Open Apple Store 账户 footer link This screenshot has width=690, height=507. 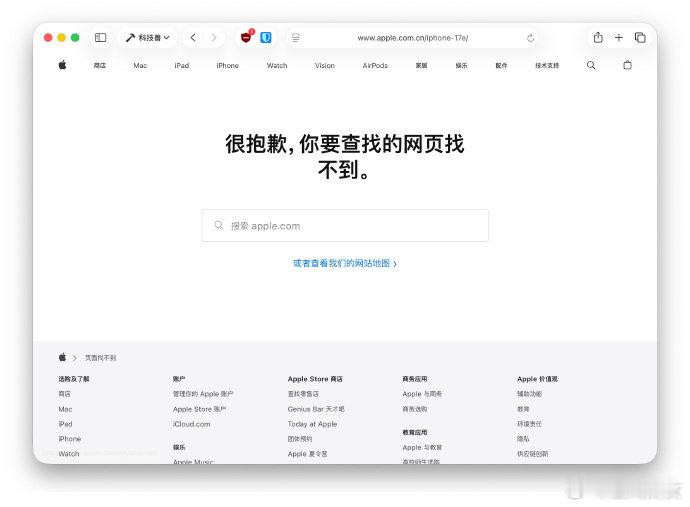[x=199, y=409]
